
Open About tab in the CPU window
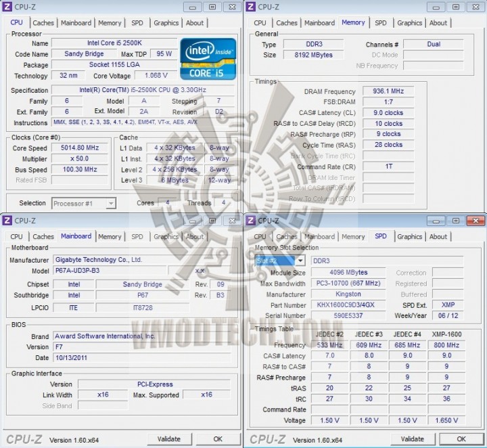pyautogui.click(x=195, y=23)
